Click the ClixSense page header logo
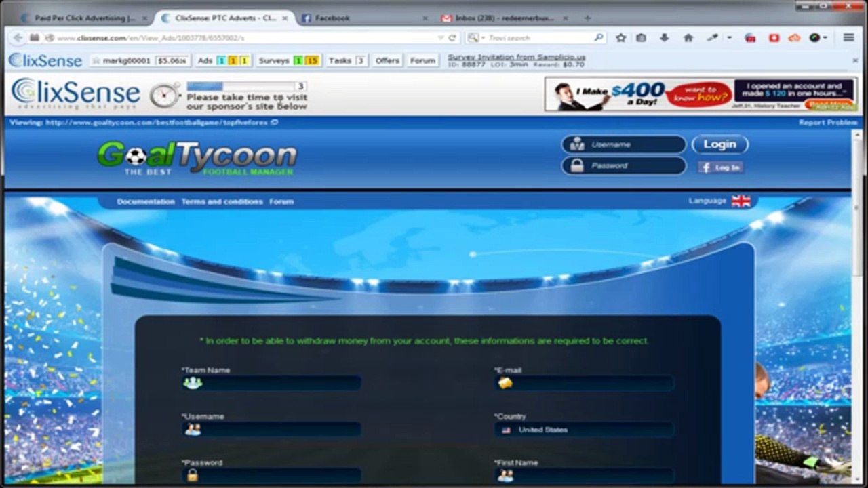 coord(76,94)
